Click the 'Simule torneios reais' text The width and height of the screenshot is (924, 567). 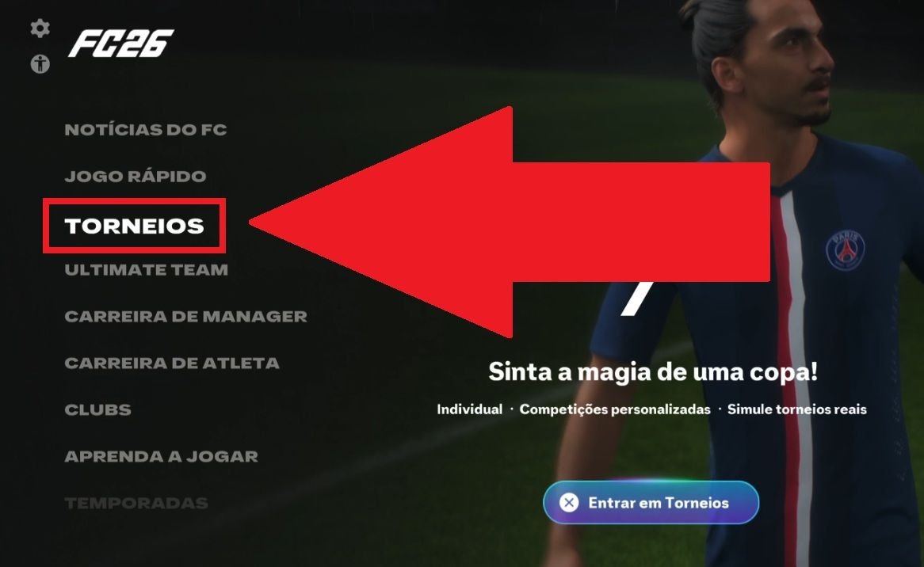796,409
